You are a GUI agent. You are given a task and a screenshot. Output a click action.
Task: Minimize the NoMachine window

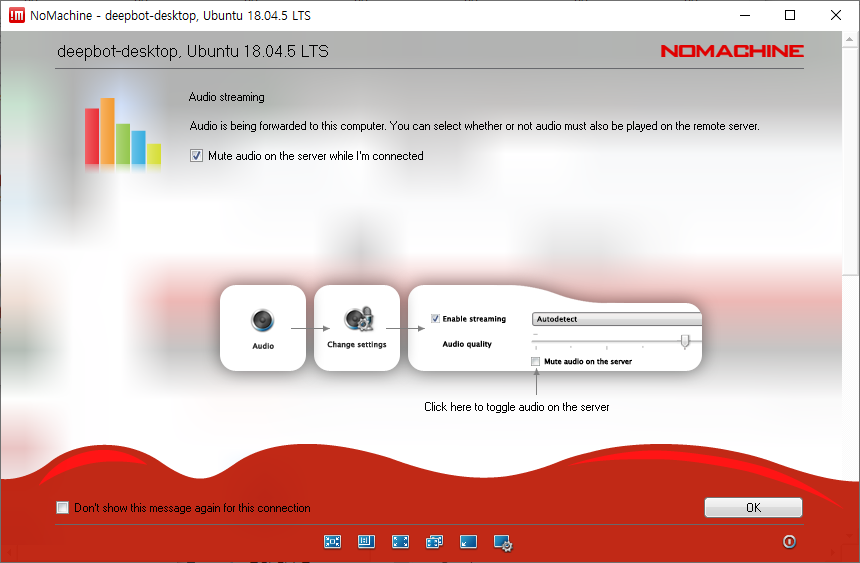click(x=745, y=15)
